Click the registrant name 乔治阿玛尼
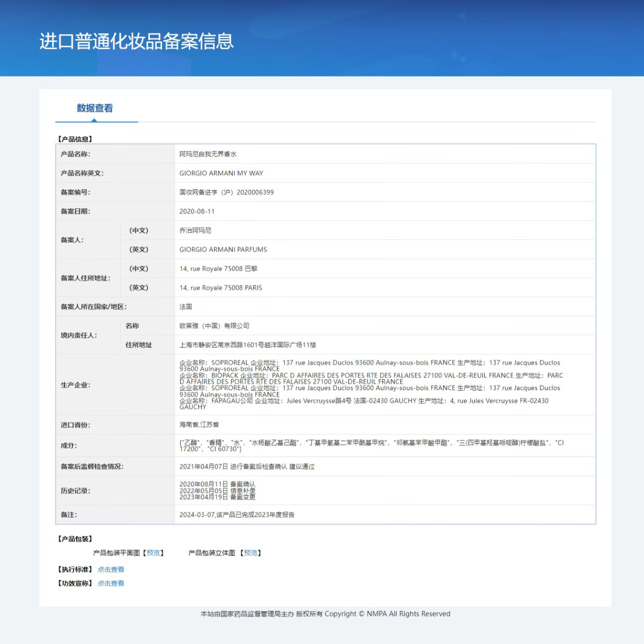The image size is (644, 644). (x=195, y=230)
